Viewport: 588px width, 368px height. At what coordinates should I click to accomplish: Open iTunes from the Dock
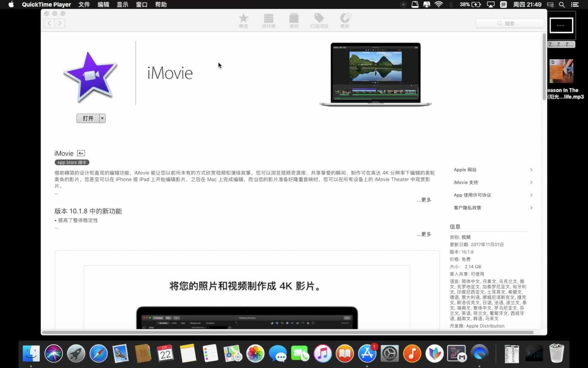click(x=323, y=353)
